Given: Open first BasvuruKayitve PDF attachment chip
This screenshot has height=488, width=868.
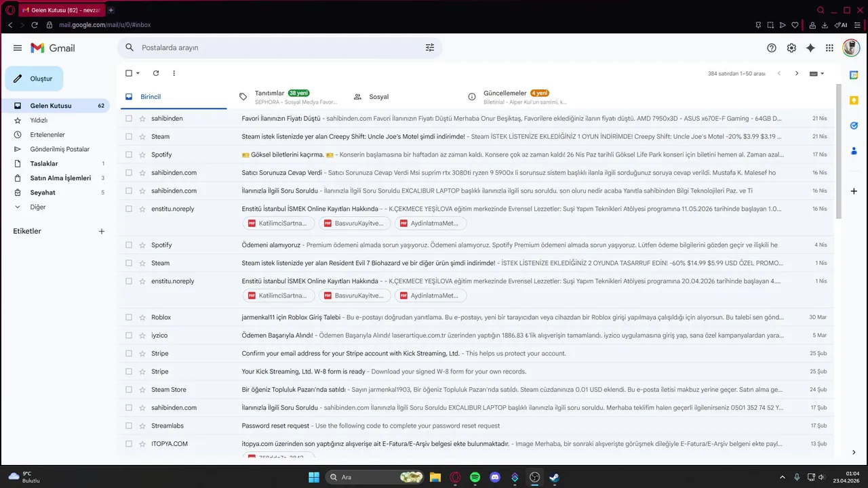Looking at the screenshot, I should pyautogui.click(x=355, y=223).
